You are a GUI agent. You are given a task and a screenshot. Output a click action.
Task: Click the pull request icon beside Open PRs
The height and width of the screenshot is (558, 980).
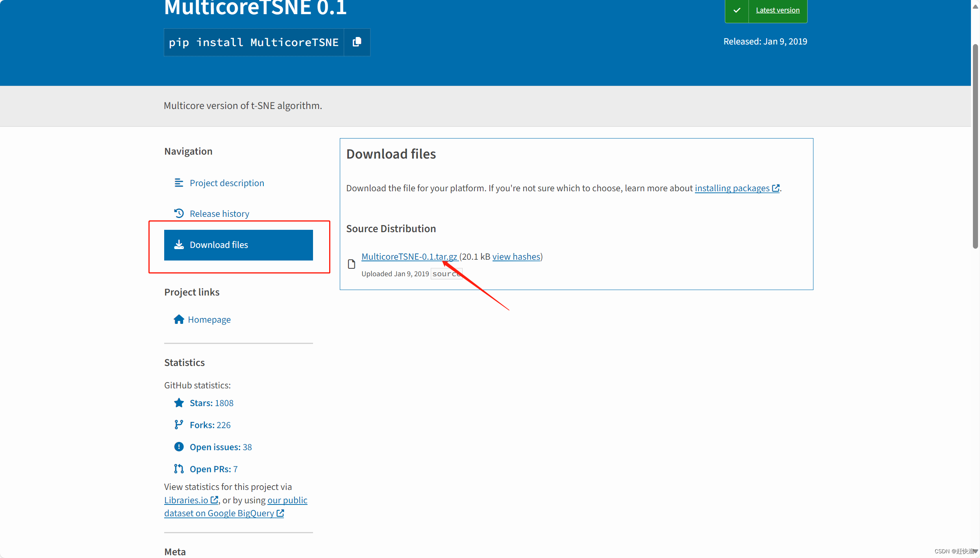tap(179, 468)
